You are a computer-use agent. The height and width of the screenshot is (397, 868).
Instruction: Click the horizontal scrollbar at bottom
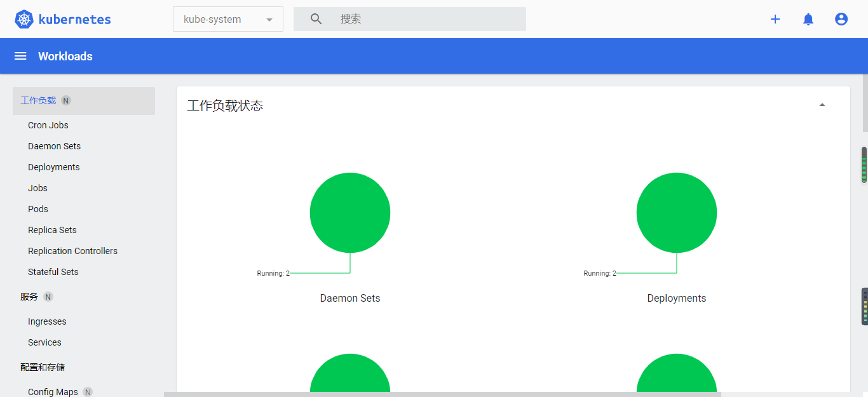click(x=442, y=394)
